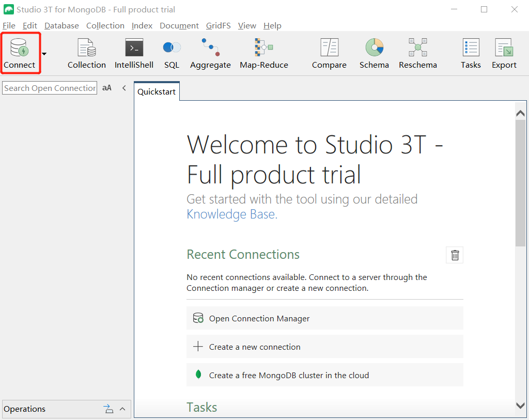This screenshot has height=420, width=529.
Task: Click the Studio 3T app icon
Action: [x=9, y=9]
